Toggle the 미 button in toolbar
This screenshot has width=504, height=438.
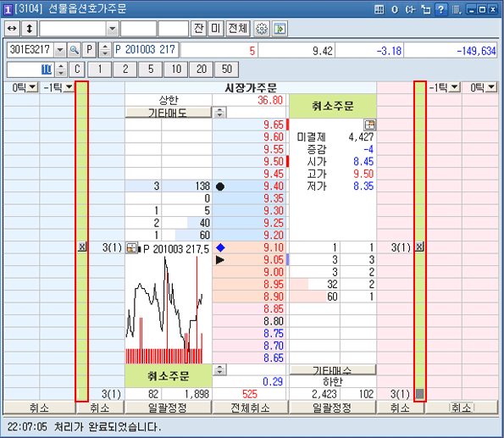[216, 29]
